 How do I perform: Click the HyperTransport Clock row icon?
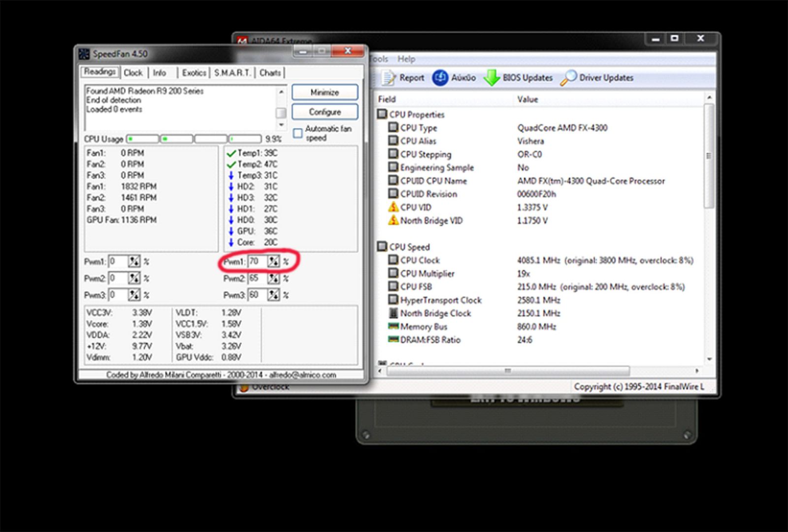pos(393,300)
